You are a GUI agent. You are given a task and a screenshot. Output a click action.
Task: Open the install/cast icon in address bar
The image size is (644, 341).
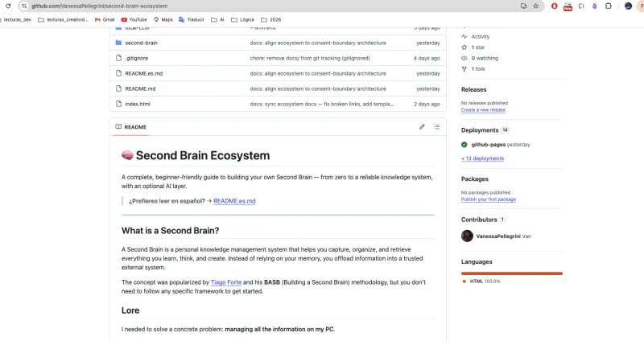(x=524, y=6)
